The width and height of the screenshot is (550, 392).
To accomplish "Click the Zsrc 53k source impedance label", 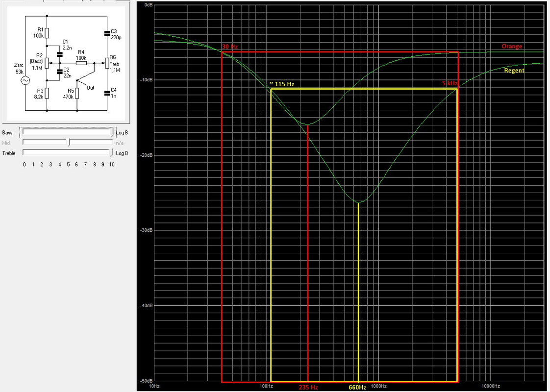I will click(19, 69).
